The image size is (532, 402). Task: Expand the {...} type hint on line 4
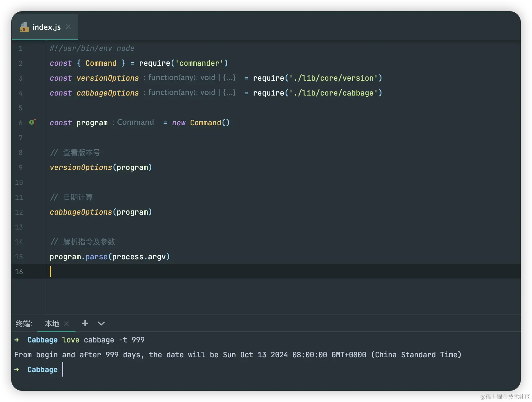click(x=229, y=92)
